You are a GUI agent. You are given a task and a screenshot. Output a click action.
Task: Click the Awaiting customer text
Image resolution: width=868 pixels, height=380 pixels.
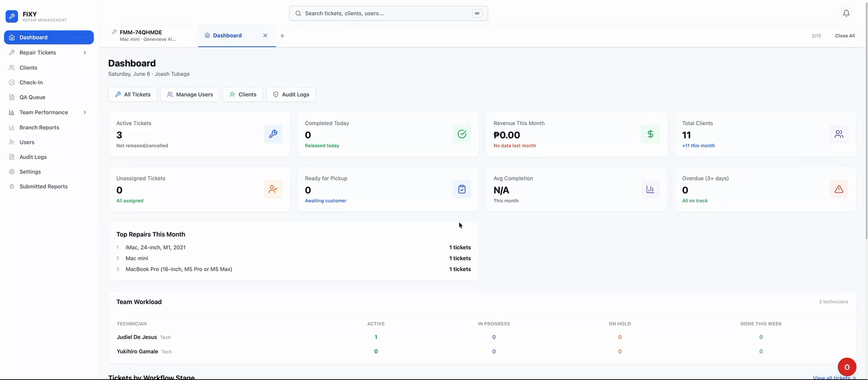tap(326, 201)
